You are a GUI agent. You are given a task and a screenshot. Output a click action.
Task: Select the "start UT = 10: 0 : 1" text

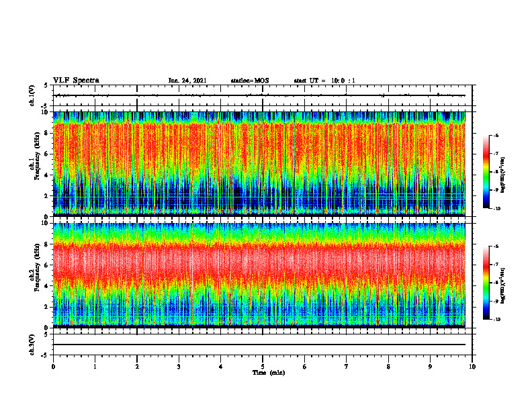point(324,81)
